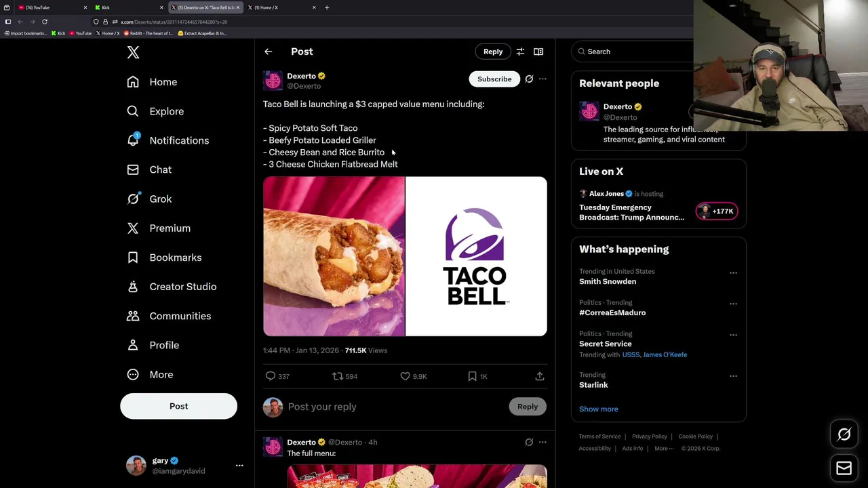The height and width of the screenshot is (488, 868).
Task: Open reply sorting filter icon in header
Action: tap(520, 52)
